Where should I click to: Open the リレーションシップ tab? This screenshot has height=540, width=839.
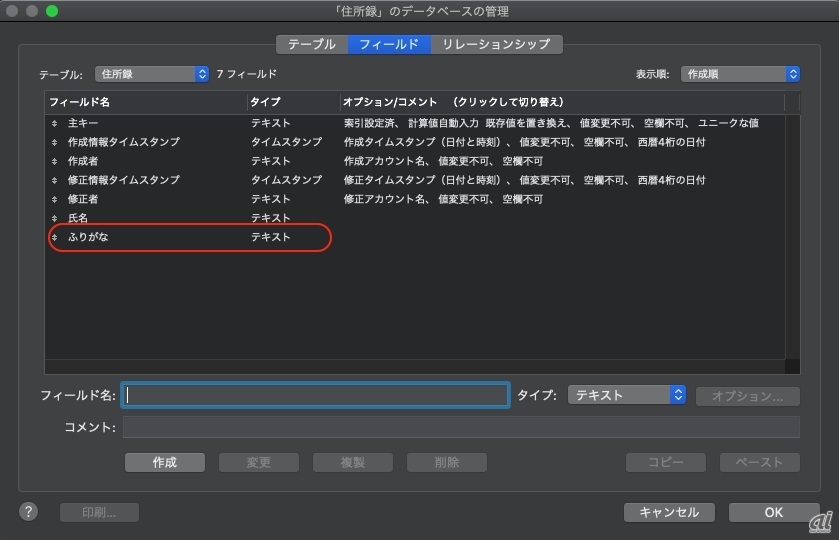(x=497, y=44)
